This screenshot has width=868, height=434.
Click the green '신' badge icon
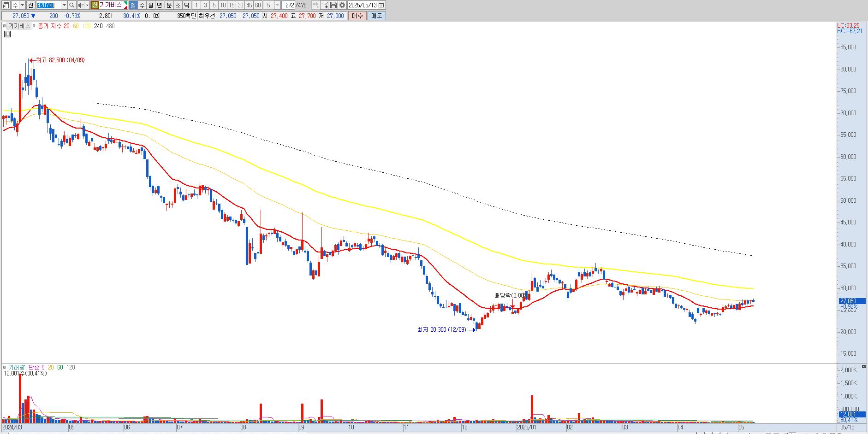coord(95,5)
